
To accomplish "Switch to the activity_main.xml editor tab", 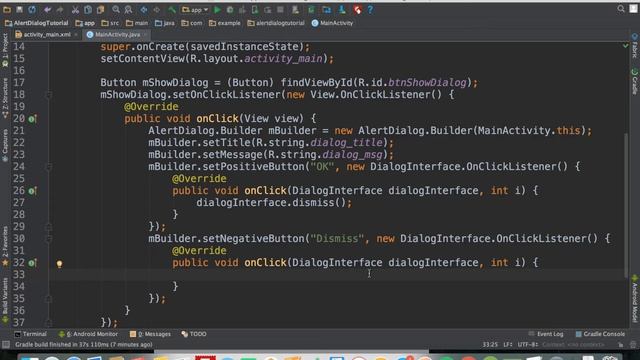I will (x=43, y=35).
